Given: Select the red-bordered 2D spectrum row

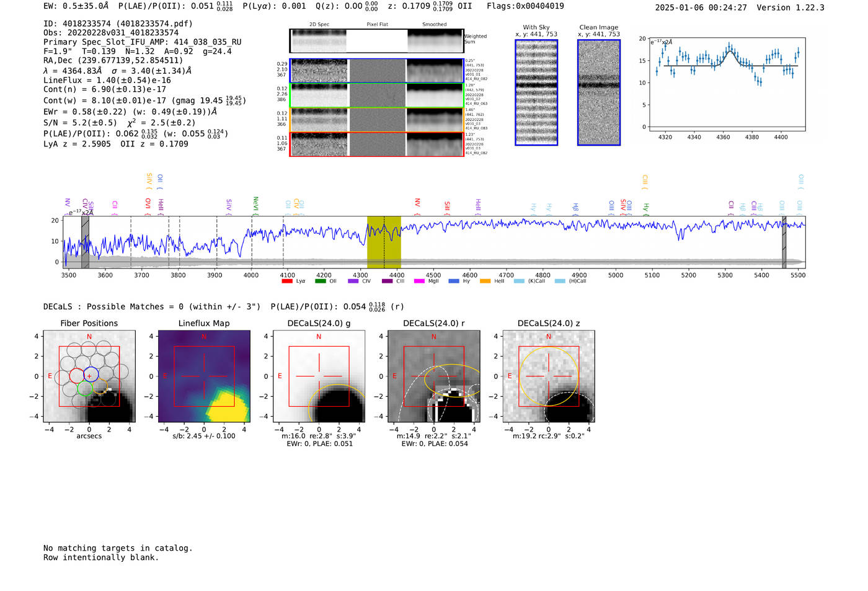Looking at the screenshot, I should (x=376, y=144).
